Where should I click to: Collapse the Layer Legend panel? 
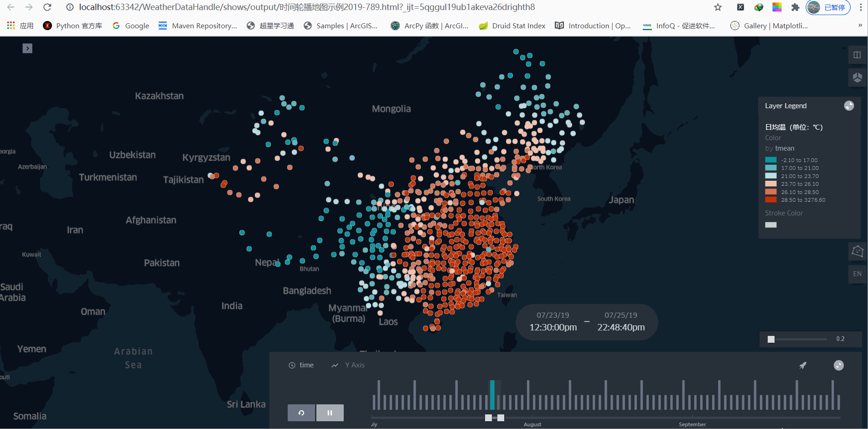pyautogui.click(x=849, y=105)
